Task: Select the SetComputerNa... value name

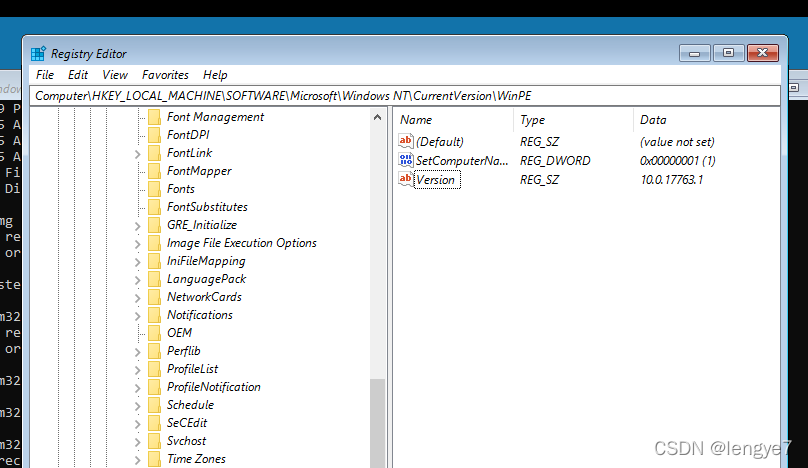Action: tap(462, 161)
